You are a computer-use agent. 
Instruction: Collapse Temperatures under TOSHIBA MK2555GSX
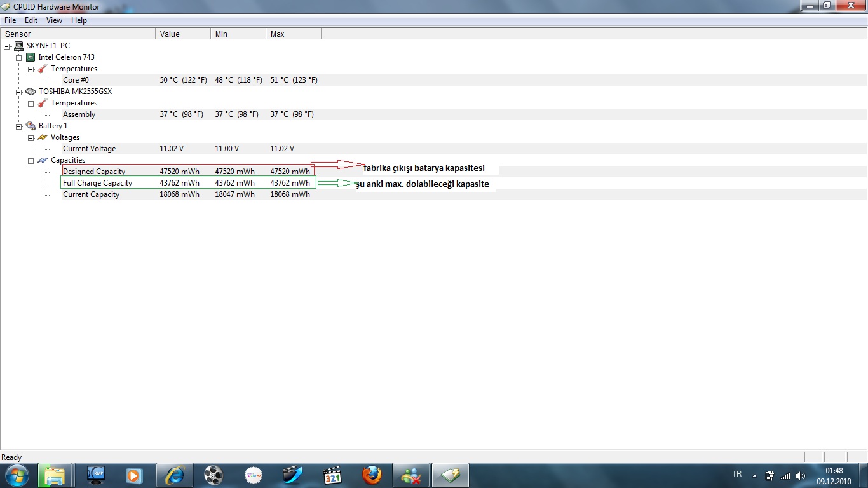(x=31, y=103)
